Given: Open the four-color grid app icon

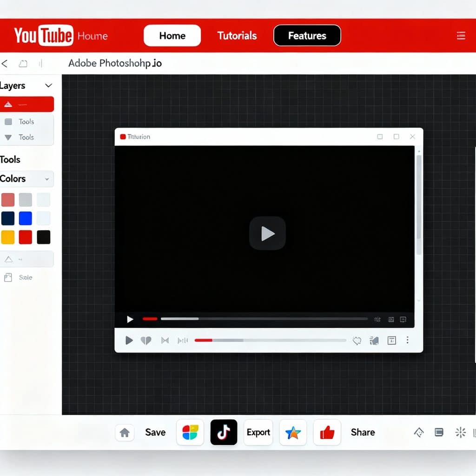Looking at the screenshot, I should coord(190,432).
